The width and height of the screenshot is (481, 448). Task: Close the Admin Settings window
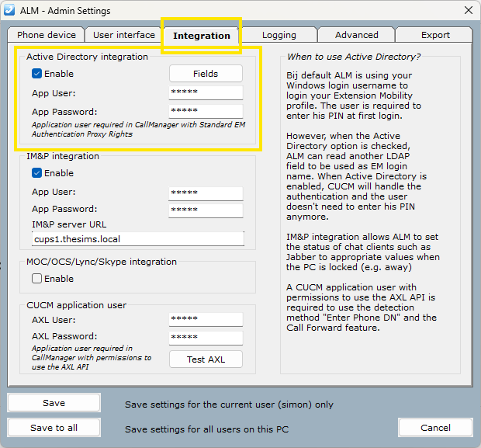468,11
